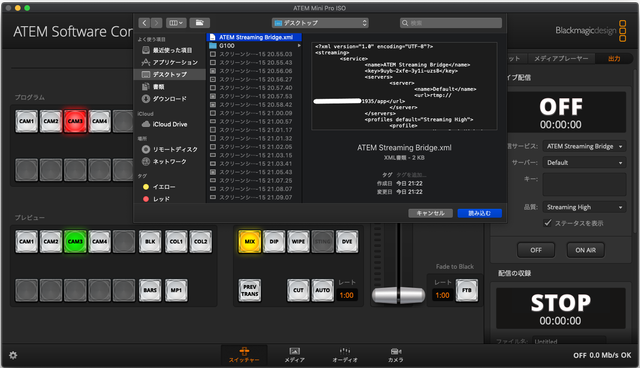This screenshot has height=368, width=640.
Task: Select アプリケーション in the sidebar
Action: 169,62
